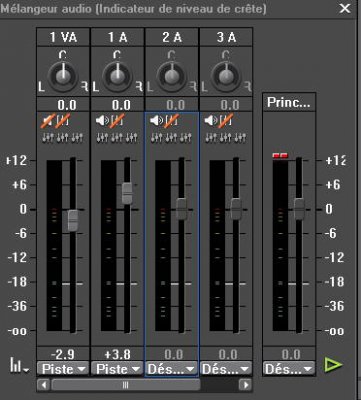
Task: Click the volume fader handle of track 1 VA
Action: (73, 220)
